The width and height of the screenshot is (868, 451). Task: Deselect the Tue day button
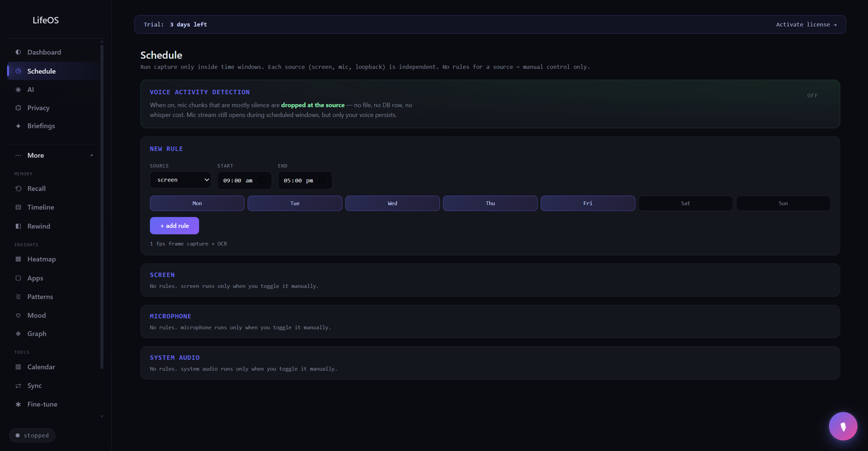(x=295, y=203)
